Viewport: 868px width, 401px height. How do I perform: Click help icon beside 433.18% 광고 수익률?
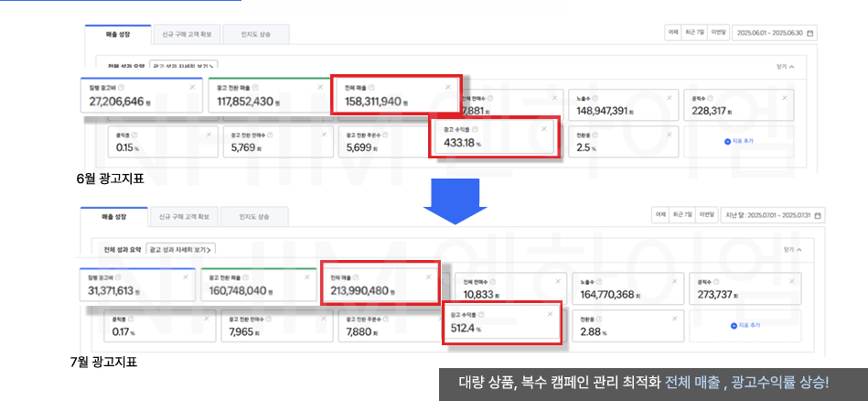tap(475, 128)
